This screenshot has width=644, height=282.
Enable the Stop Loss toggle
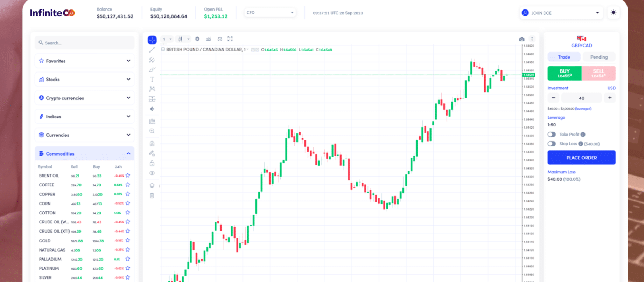[x=552, y=144]
